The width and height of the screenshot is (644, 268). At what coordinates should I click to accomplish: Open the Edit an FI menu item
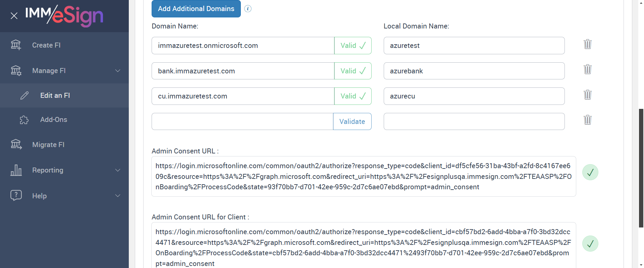55,95
